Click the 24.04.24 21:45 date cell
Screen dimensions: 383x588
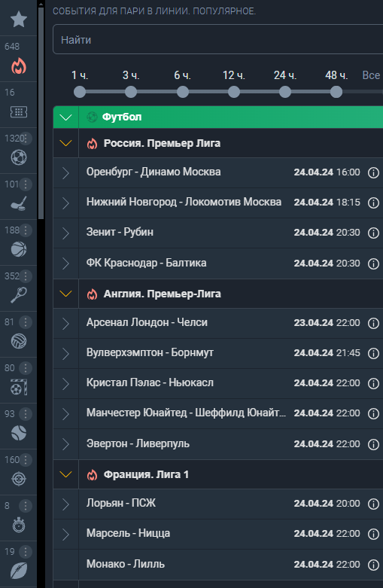click(x=327, y=353)
